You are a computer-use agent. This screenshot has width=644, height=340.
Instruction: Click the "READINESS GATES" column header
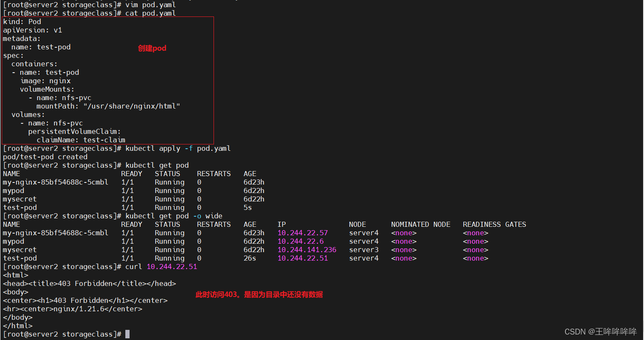point(495,224)
